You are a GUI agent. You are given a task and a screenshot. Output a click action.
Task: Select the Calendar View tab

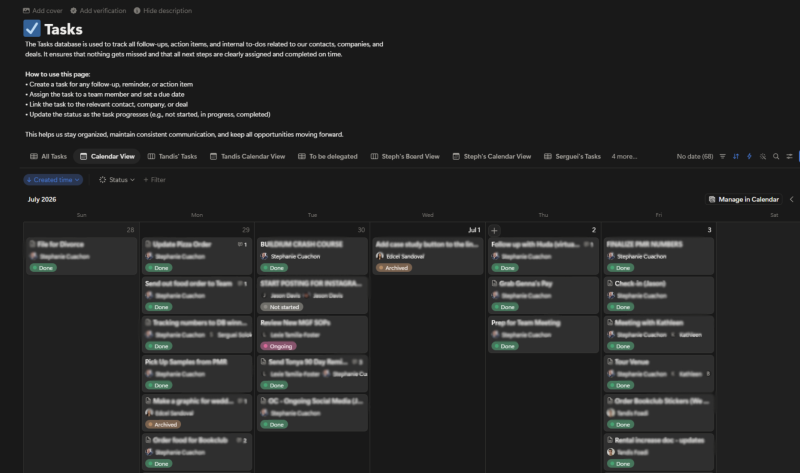(107, 157)
